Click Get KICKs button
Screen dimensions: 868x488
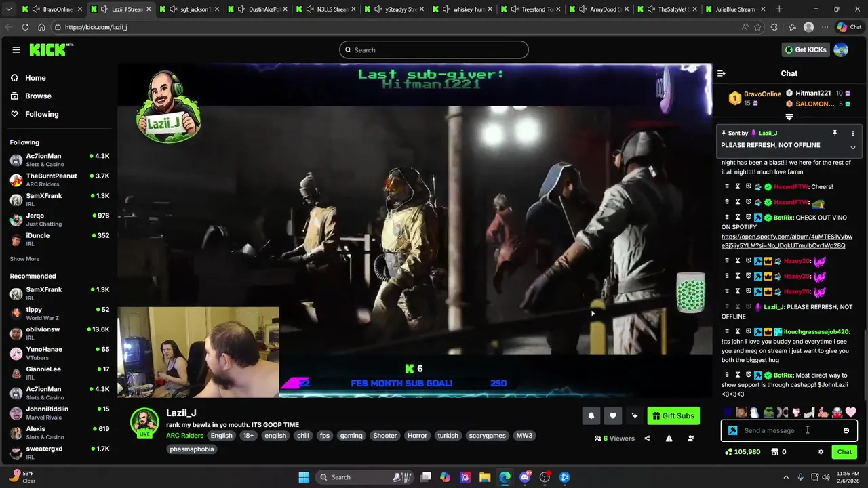806,49
